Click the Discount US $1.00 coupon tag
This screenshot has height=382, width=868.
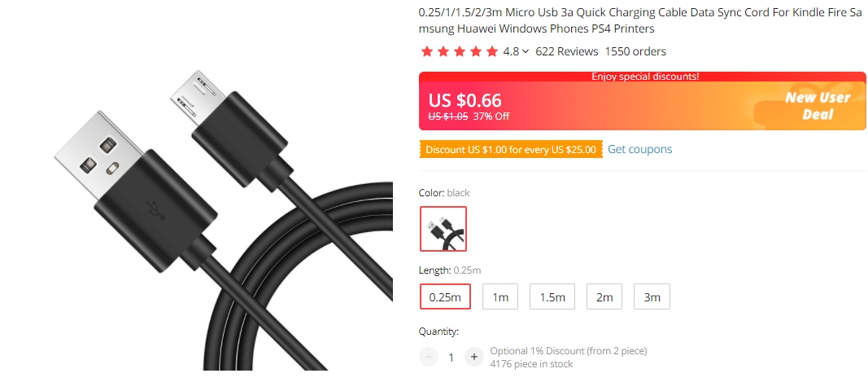point(511,150)
